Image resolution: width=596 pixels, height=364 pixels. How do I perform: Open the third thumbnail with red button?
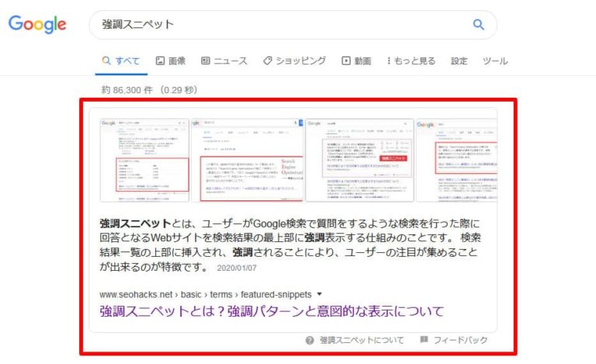tap(359, 160)
